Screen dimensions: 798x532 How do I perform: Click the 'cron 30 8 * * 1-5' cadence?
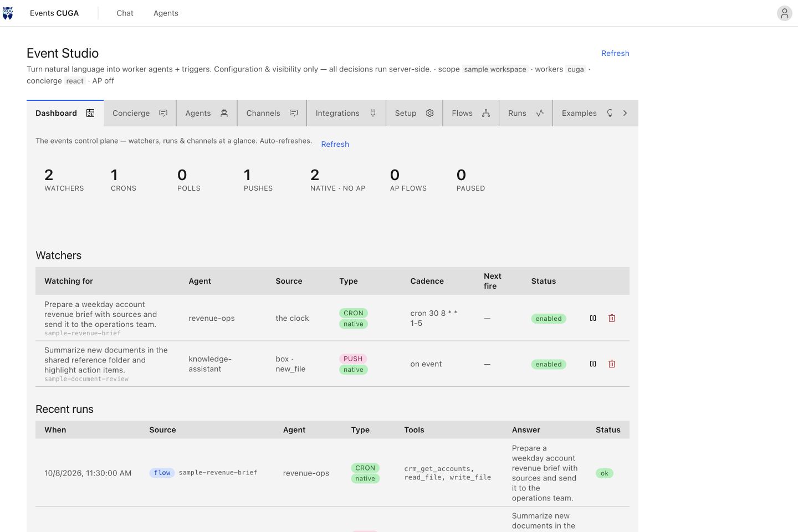tap(434, 318)
